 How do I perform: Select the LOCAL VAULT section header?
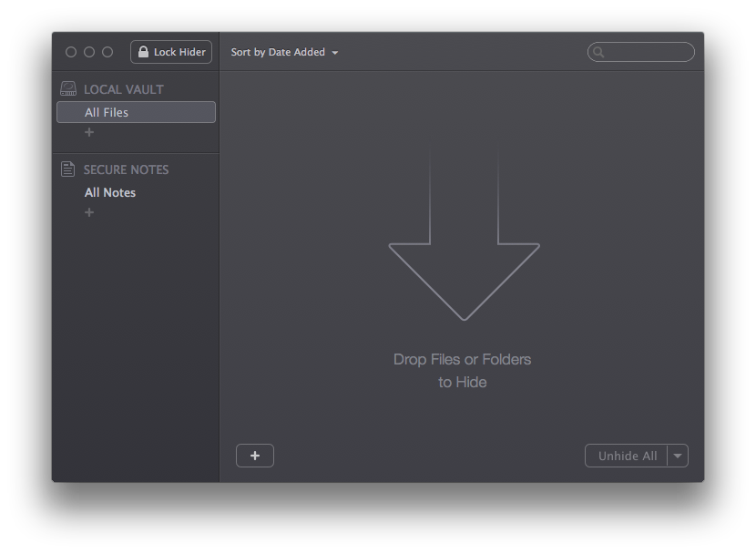click(x=124, y=89)
